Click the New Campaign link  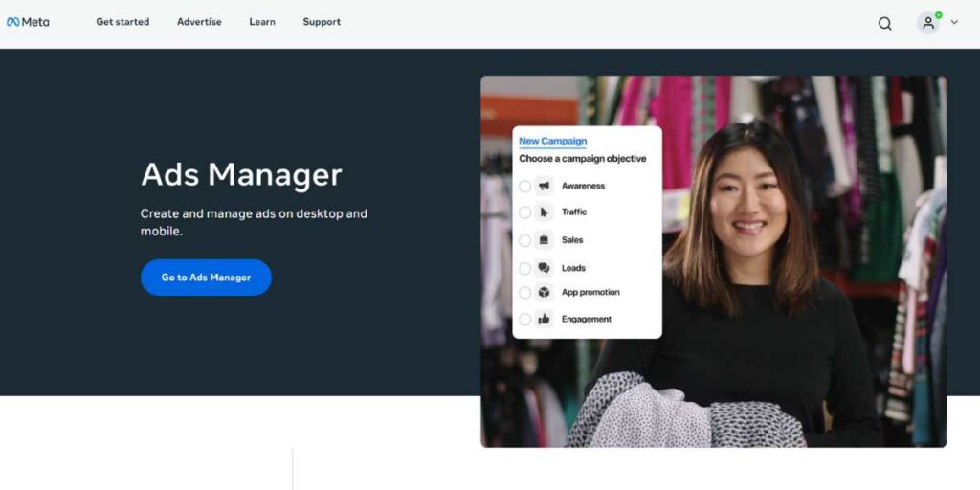tap(552, 142)
